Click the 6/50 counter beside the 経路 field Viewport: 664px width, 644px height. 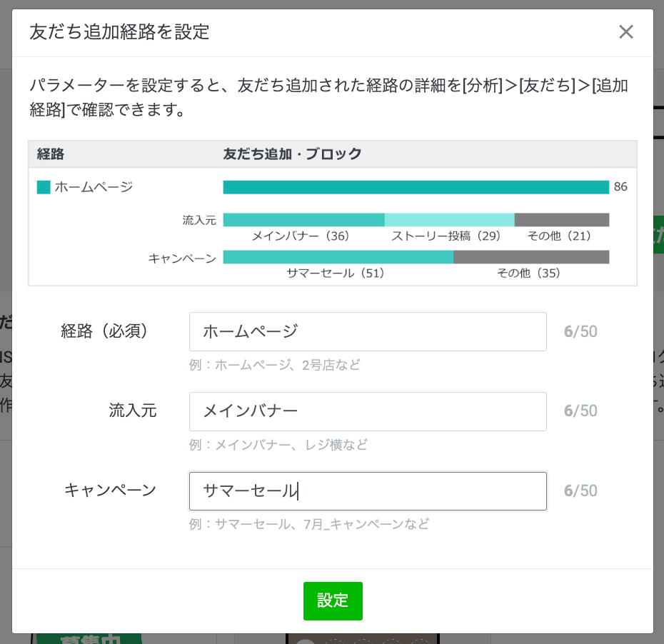[580, 331]
